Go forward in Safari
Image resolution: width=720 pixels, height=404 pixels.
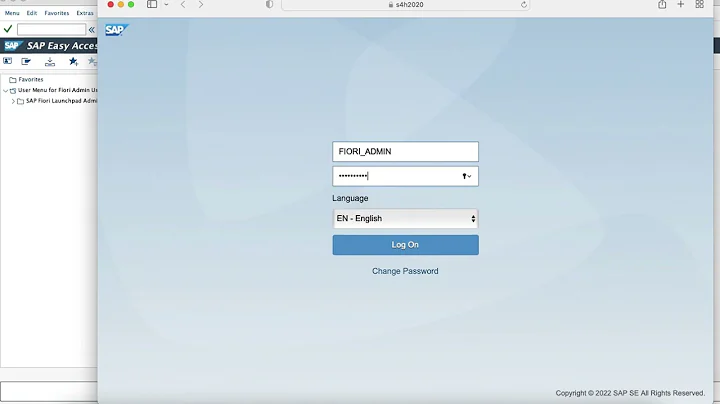click(201, 4)
